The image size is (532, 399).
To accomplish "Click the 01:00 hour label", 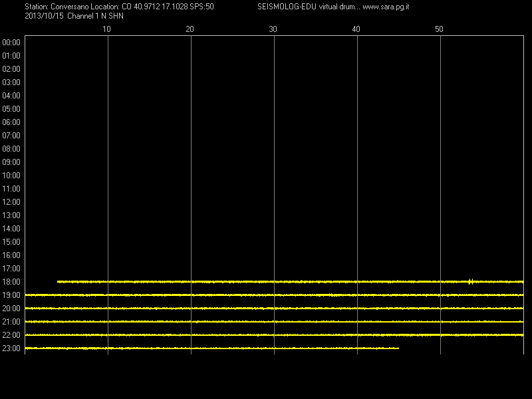I will (x=11, y=56).
